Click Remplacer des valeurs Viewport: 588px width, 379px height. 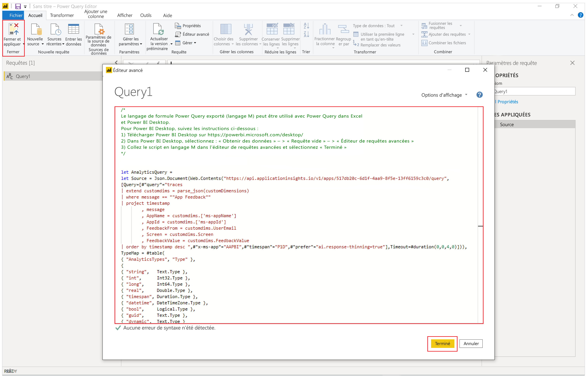point(377,45)
